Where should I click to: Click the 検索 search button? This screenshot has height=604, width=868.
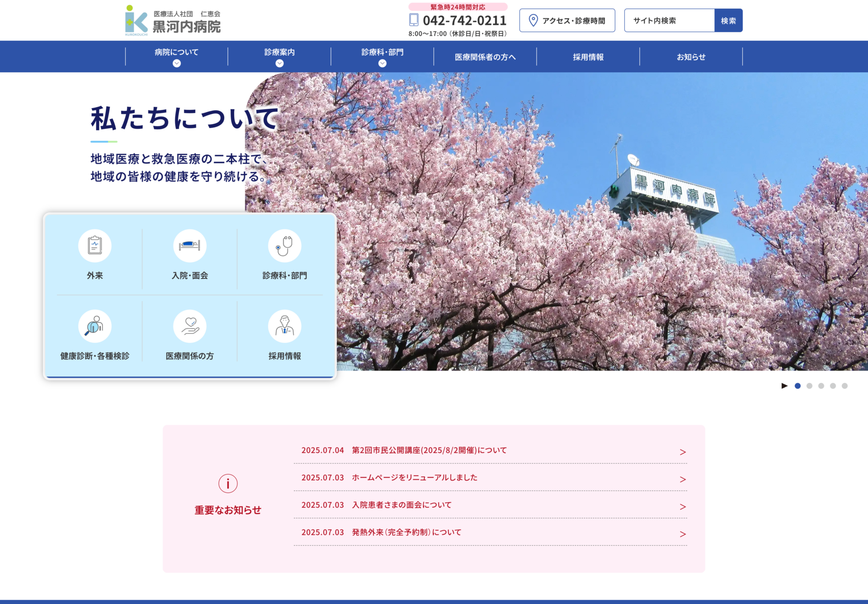click(x=728, y=20)
